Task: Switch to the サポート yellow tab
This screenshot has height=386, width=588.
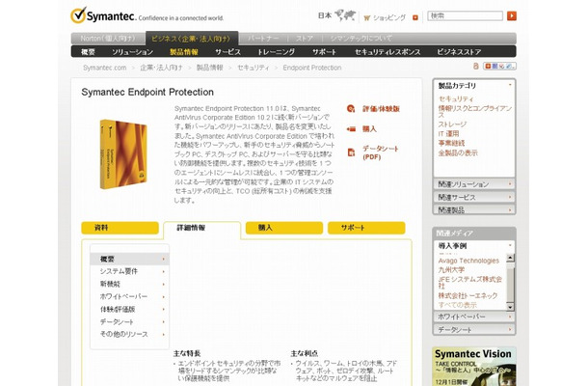Action: coord(366,228)
